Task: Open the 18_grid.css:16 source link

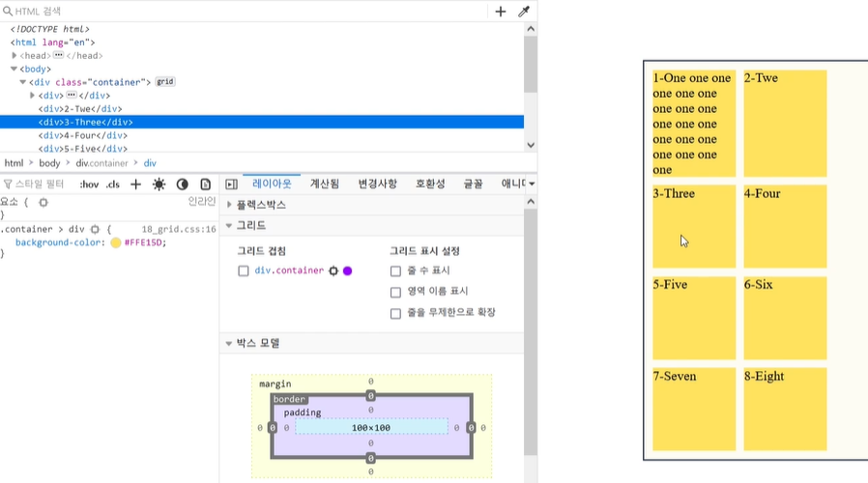Action: pyautogui.click(x=179, y=229)
